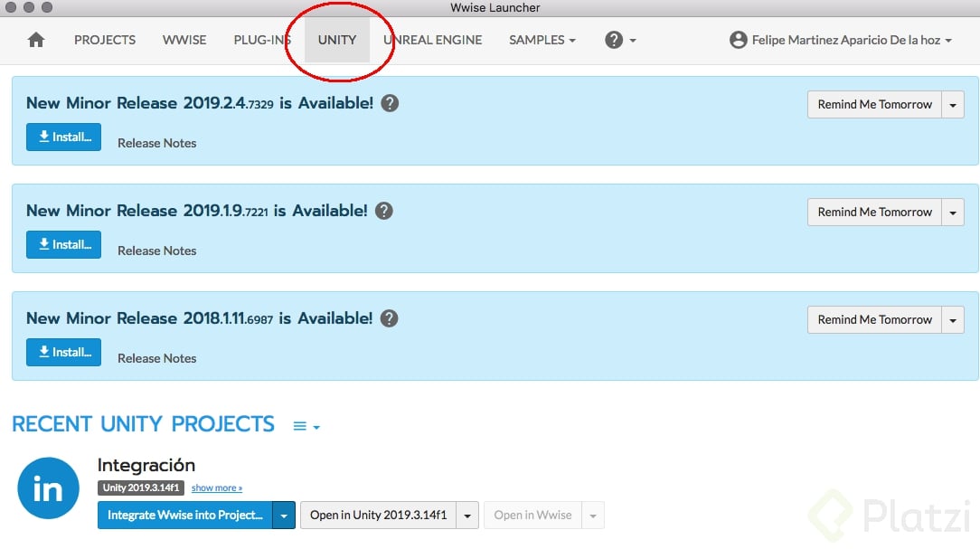
Task: View Release Notes for 2019.1.9.7221
Action: (157, 251)
